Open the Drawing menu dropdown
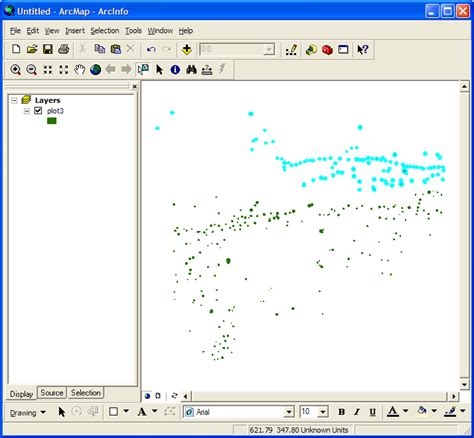This screenshot has width=474, height=438. pyautogui.click(x=27, y=412)
